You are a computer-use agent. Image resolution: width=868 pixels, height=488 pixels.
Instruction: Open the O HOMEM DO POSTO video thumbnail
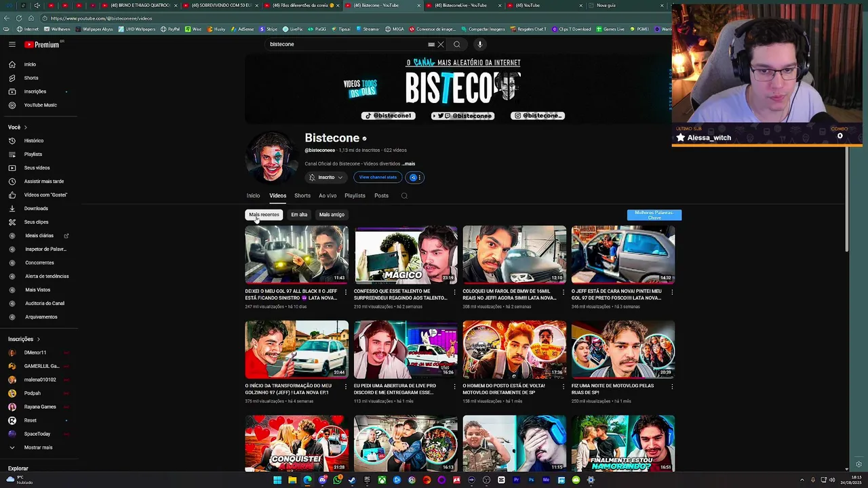pyautogui.click(x=515, y=350)
